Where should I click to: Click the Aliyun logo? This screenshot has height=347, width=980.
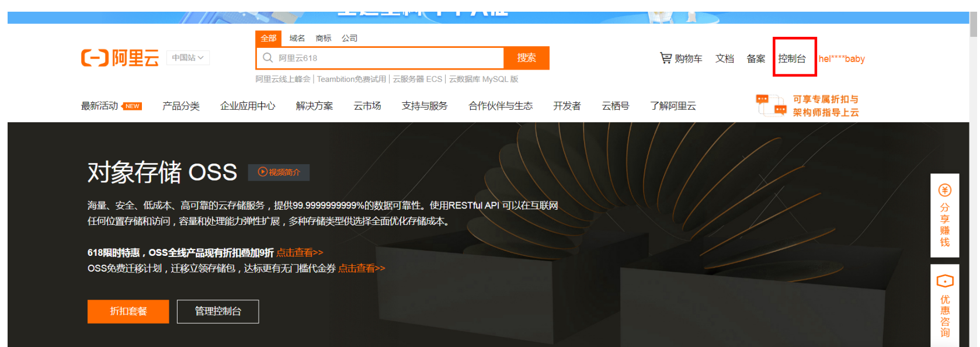[120, 58]
